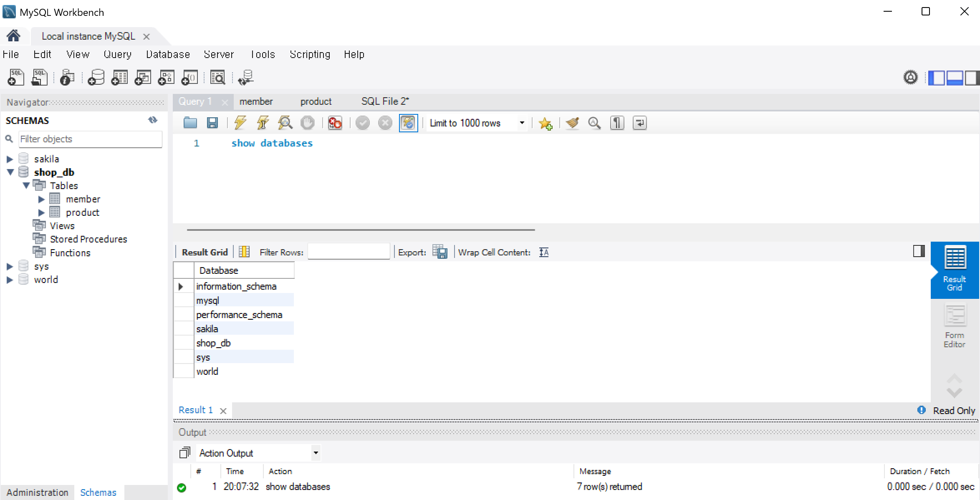Toggle wrap cell content in results
This screenshot has height=500, width=980.
click(x=544, y=252)
